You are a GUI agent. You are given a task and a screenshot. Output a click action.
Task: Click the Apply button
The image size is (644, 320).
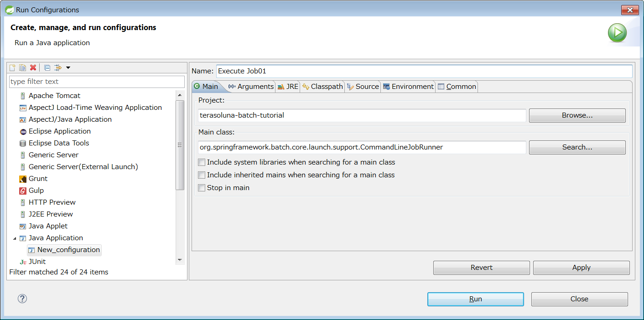(x=582, y=268)
